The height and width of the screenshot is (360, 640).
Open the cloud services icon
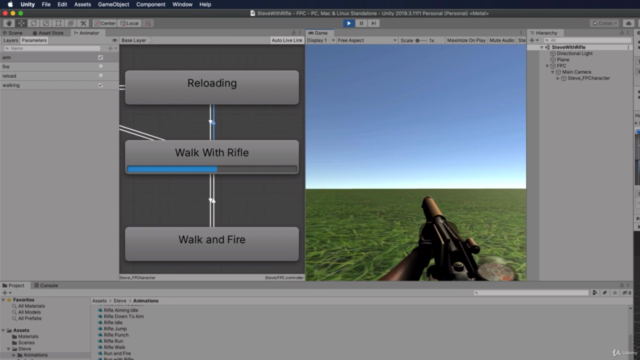coord(629,23)
